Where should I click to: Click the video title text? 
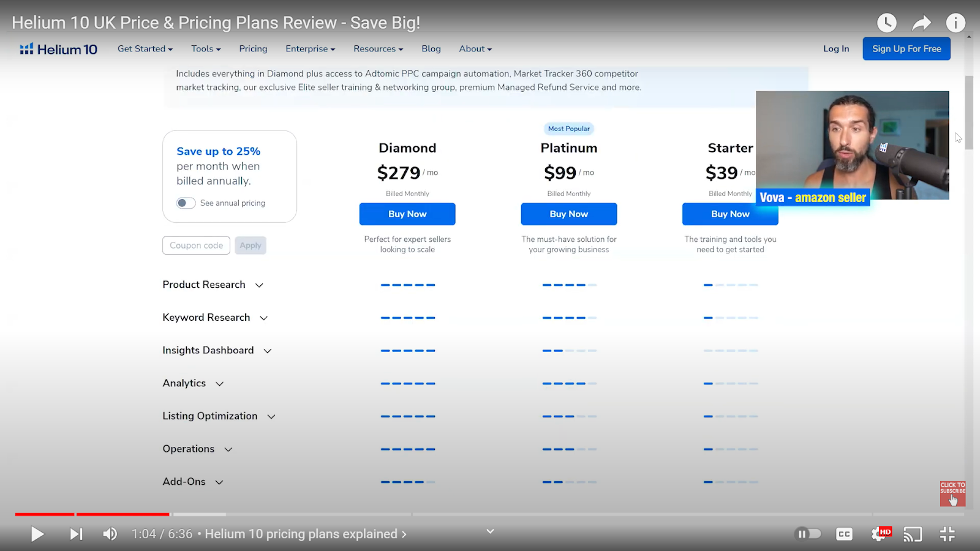[216, 23]
